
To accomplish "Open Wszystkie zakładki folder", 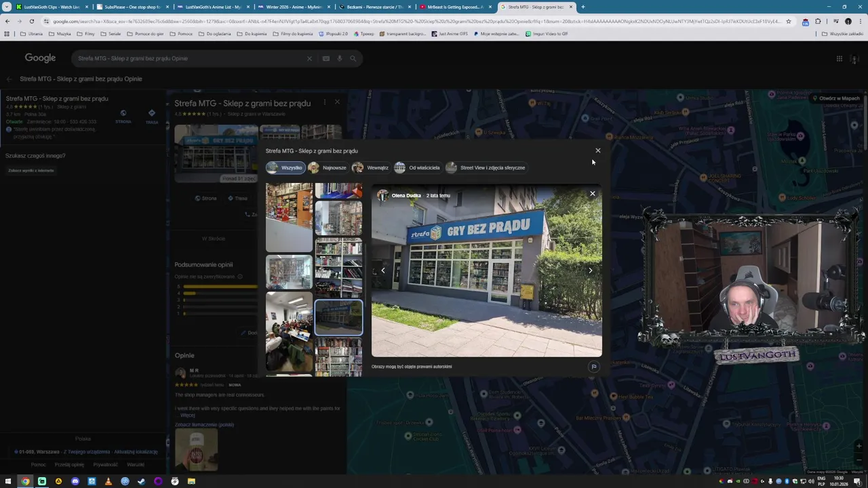I will [843, 34].
